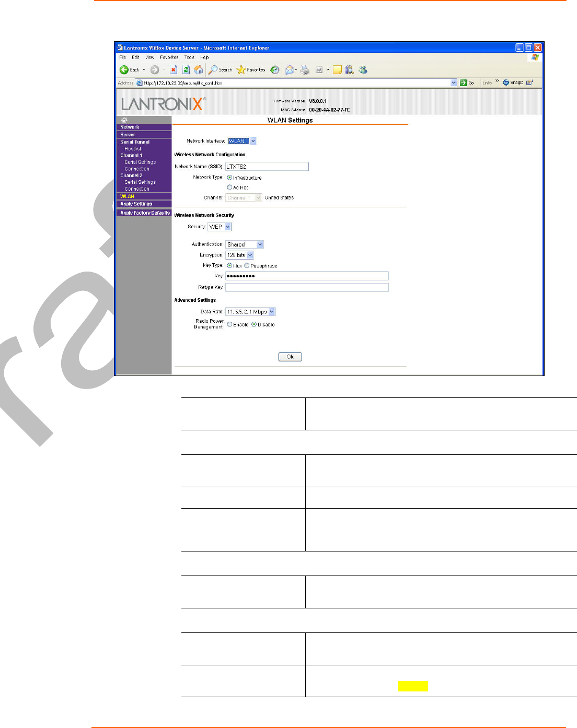Image resolution: width=577 pixels, height=728 pixels.
Task: Click the Messenger people toolbar icon
Action: 363,69
